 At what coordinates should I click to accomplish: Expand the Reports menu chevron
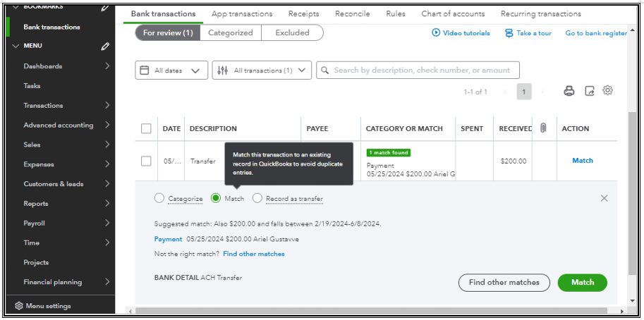(x=107, y=204)
